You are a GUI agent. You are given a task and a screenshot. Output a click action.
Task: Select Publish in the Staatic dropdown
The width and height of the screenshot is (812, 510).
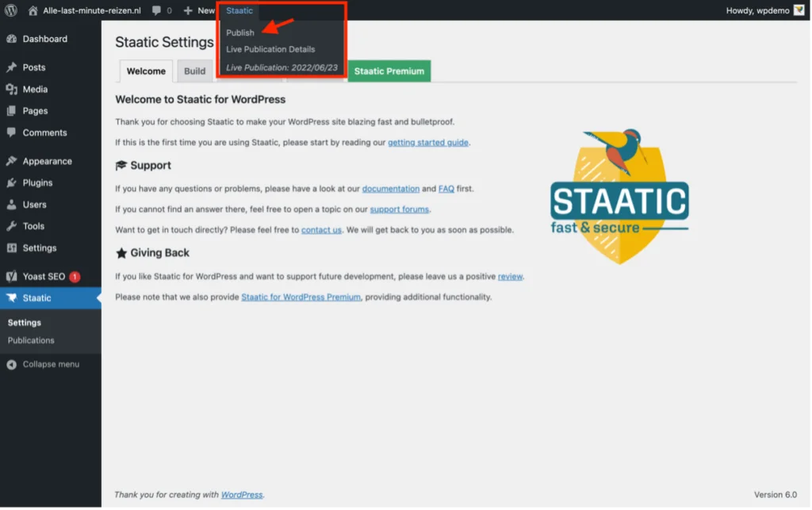click(240, 33)
